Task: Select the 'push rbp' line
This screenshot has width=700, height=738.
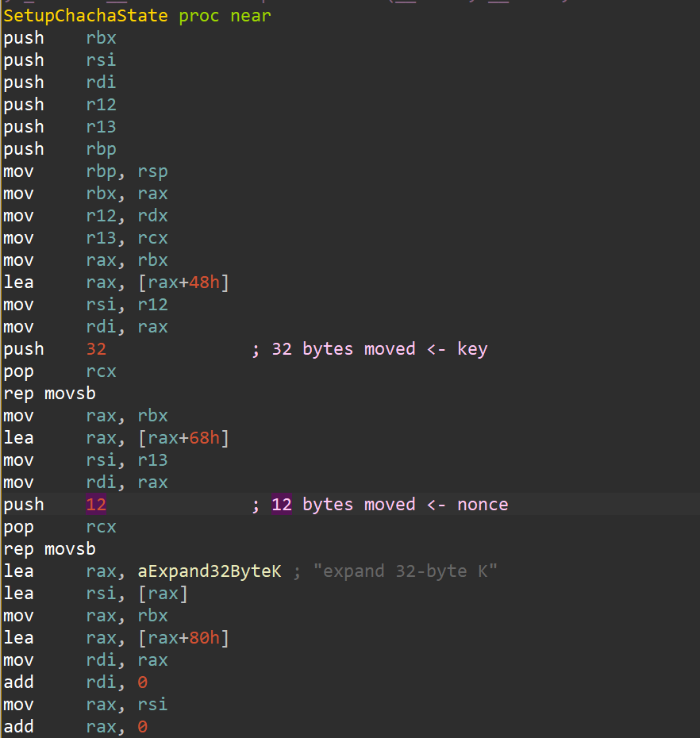Action: pyautogui.click(x=60, y=148)
